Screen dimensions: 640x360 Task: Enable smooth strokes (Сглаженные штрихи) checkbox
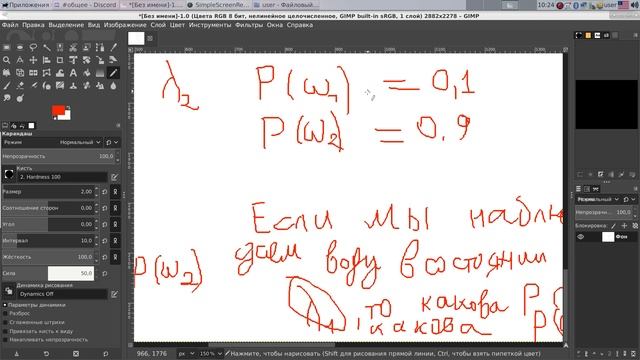[x=5, y=322]
